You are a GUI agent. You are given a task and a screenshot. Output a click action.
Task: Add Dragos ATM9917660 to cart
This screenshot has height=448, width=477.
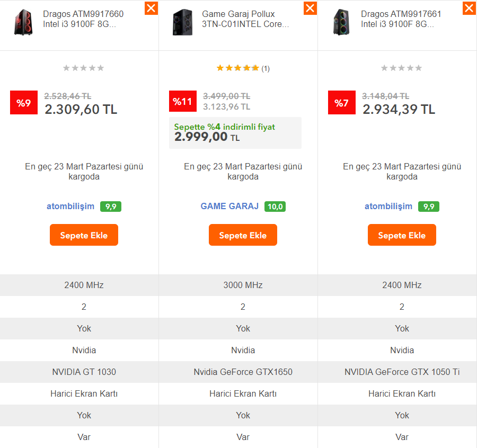tap(84, 235)
